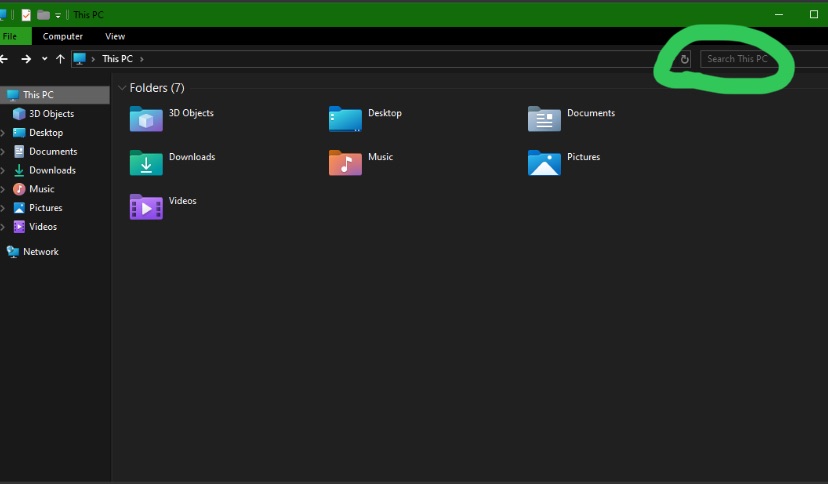Go up one level with up arrow
Image resolution: width=828 pixels, height=484 pixels.
click(60, 59)
